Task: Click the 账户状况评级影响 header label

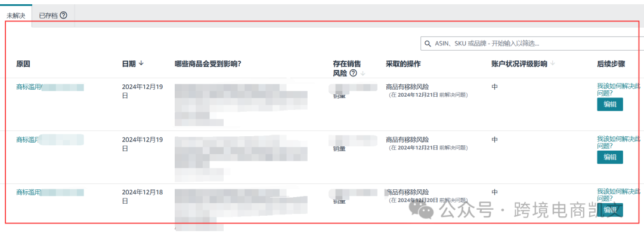Action: pos(519,64)
